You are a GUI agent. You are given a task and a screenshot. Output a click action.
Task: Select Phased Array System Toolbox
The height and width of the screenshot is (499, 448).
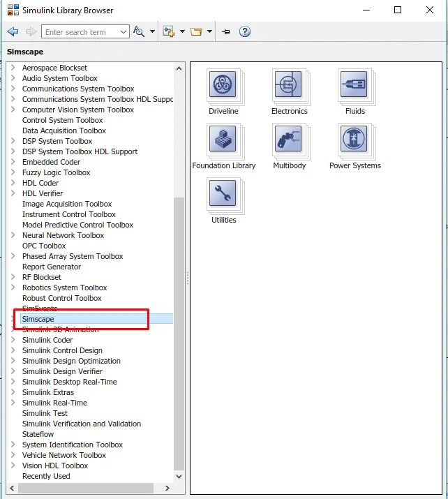click(x=73, y=256)
